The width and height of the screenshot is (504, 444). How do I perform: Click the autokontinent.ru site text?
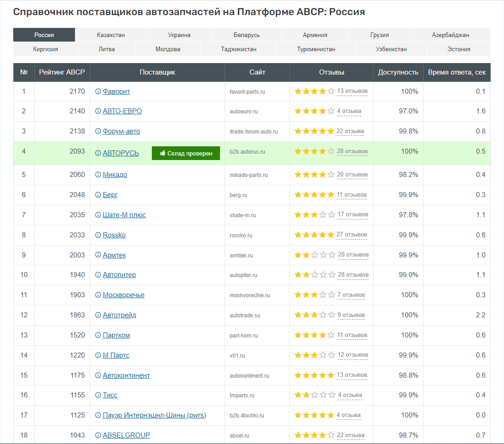click(249, 376)
